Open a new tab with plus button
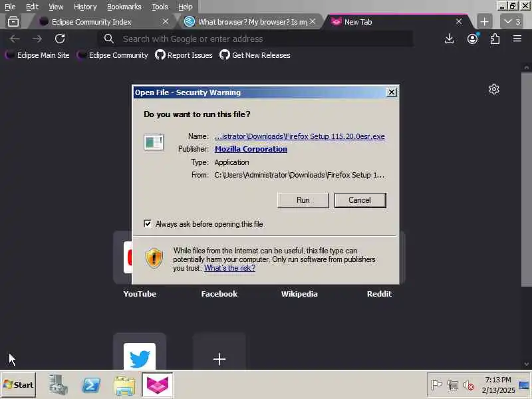Image resolution: width=532 pixels, height=399 pixels. 485,22
